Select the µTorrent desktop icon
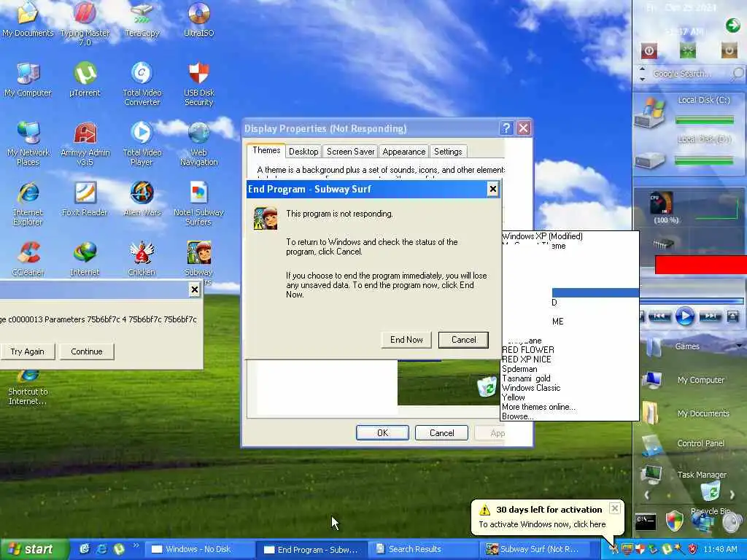747x560 pixels. pyautogui.click(x=85, y=79)
